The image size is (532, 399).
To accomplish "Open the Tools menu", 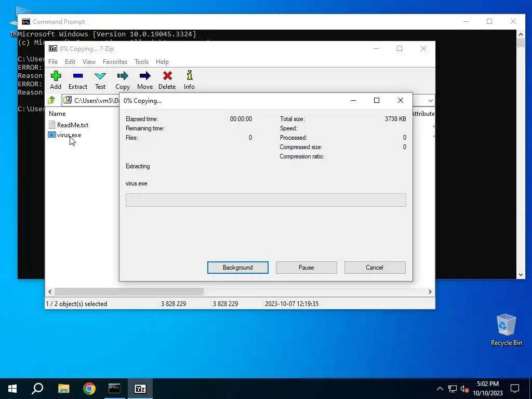I will click(141, 62).
